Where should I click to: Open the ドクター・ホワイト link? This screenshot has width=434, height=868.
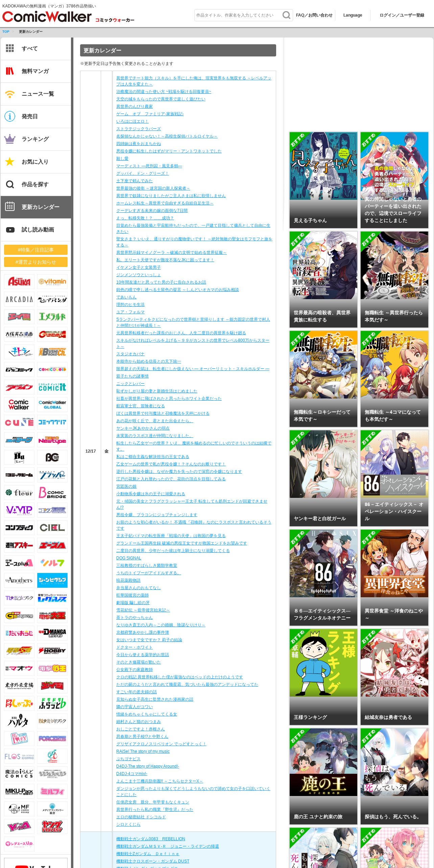tap(135, 647)
